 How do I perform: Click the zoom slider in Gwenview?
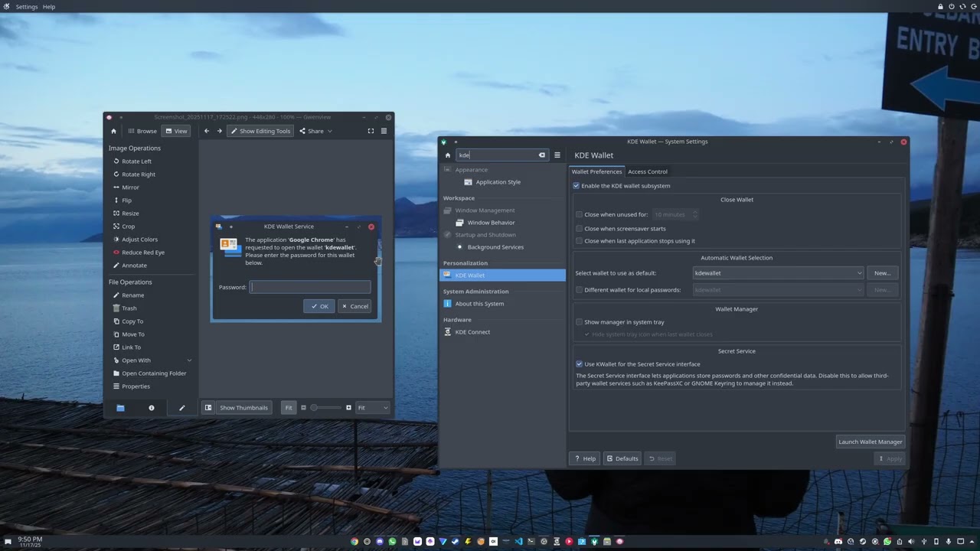click(x=325, y=408)
